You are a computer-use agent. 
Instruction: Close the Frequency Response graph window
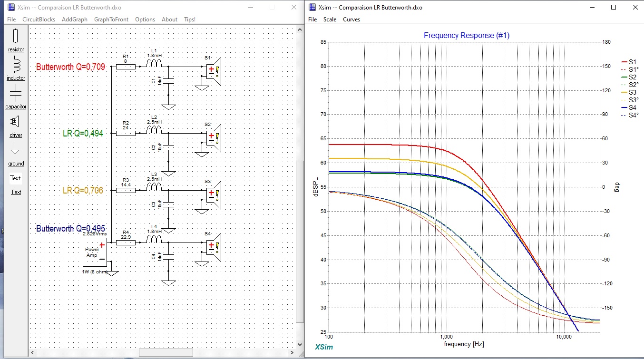[635, 7]
